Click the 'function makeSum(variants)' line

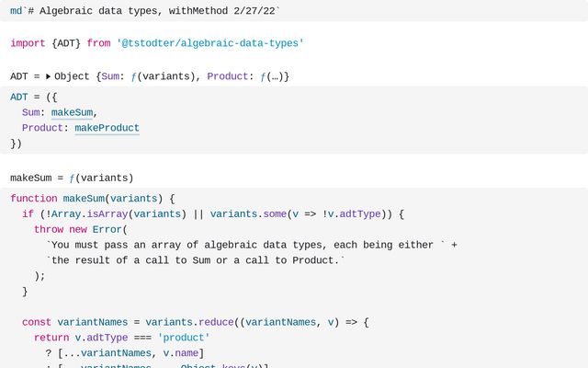pyautogui.click(x=92, y=199)
